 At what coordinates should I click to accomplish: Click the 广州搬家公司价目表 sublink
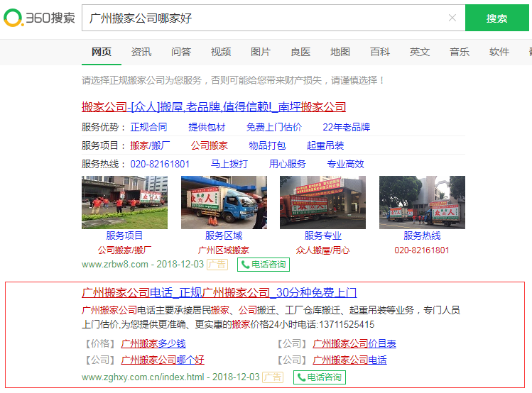pyautogui.click(x=354, y=343)
